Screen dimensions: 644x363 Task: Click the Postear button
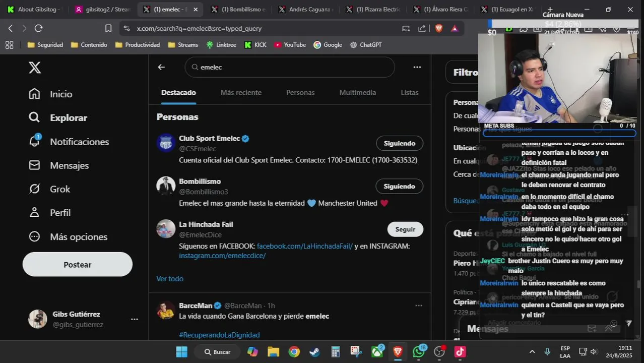tap(78, 265)
